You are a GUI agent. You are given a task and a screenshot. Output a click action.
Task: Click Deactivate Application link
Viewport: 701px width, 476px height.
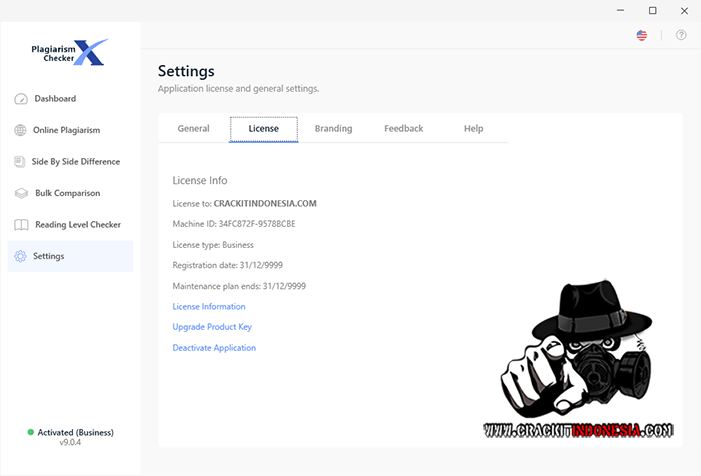pyautogui.click(x=214, y=348)
